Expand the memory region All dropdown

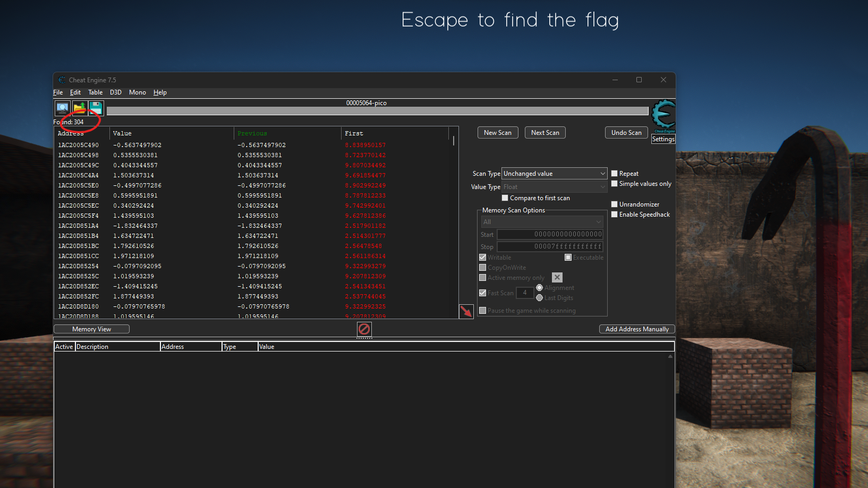pyautogui.click(x=542, y=222)
